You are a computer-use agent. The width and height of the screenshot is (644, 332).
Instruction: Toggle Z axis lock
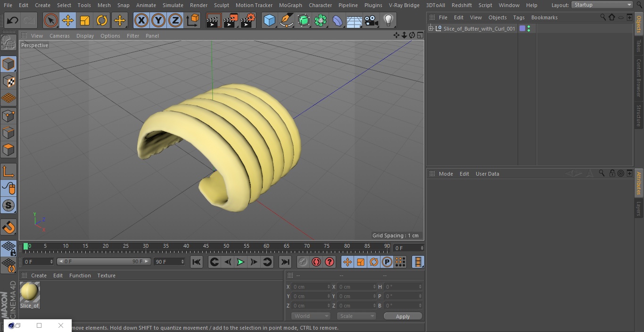(175, 21)
